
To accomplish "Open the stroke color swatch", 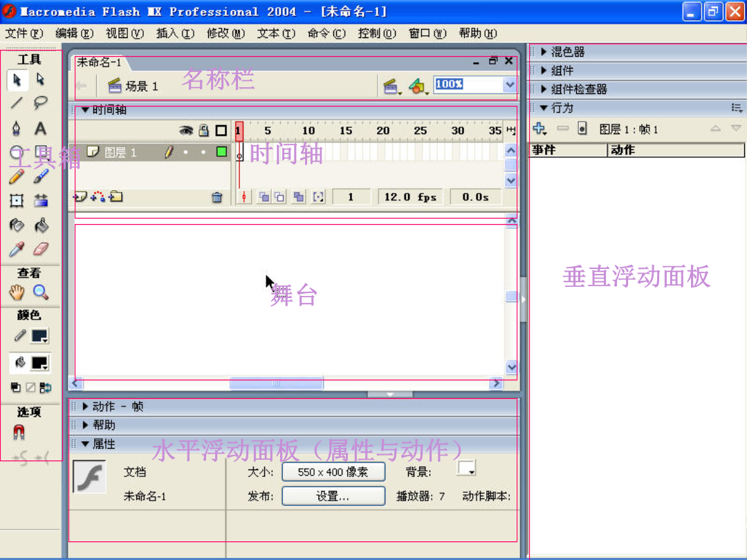I will pos(40,336).
